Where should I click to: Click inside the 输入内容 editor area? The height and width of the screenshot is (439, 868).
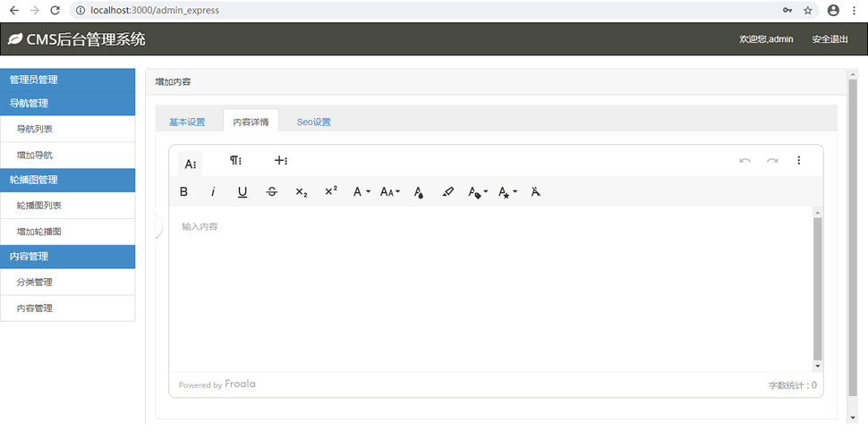(x=491, y=289)
